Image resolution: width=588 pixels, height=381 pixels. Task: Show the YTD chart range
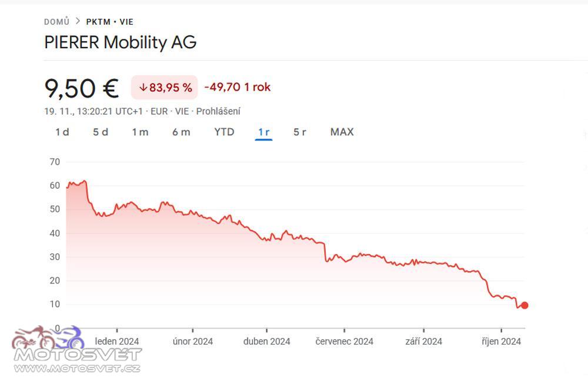click(x=224, y=132)
